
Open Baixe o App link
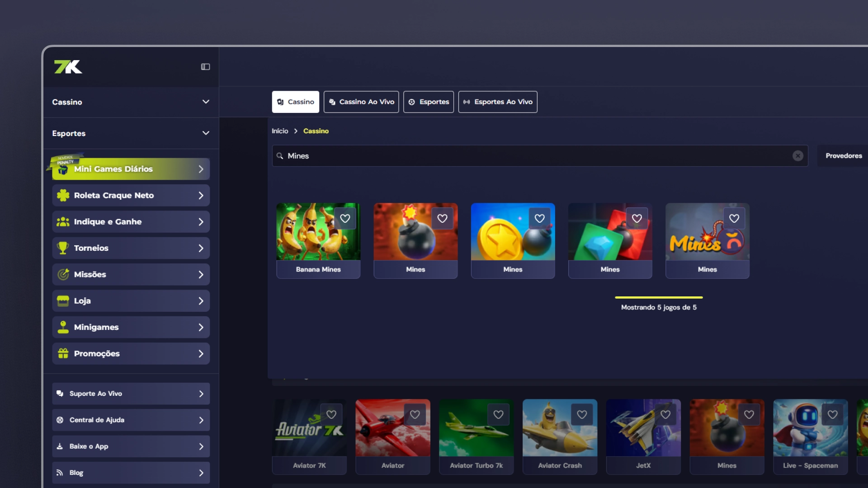[x=131, y=446]
